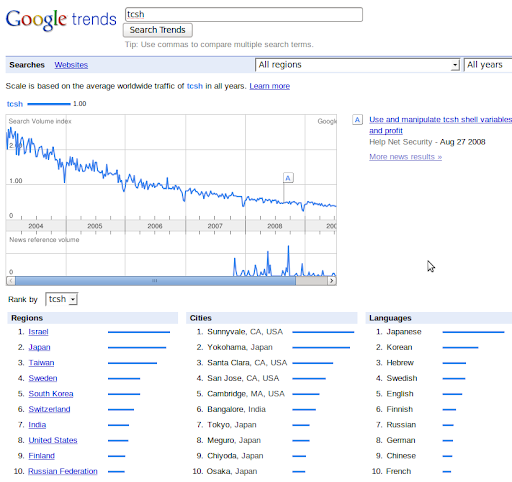
Task: Open the All regions dropdown
Action: pos(357,65)
